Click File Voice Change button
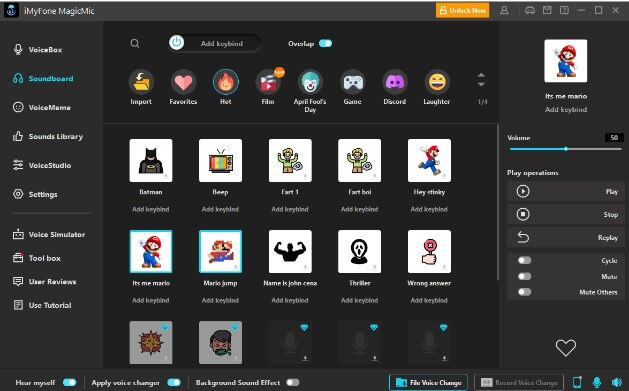Image resolution: width=629 pixels, height=391 pixels. (428, 383)
